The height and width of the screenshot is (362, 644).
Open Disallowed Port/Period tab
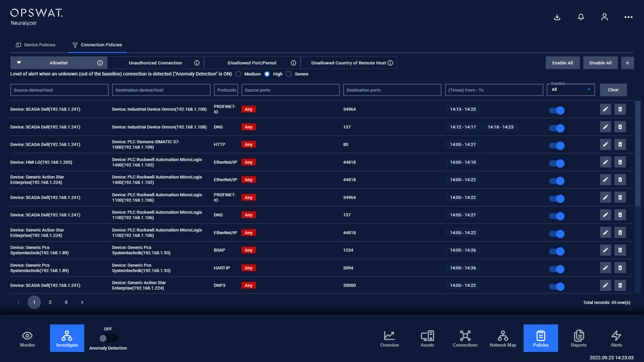[x=252, y=63]
